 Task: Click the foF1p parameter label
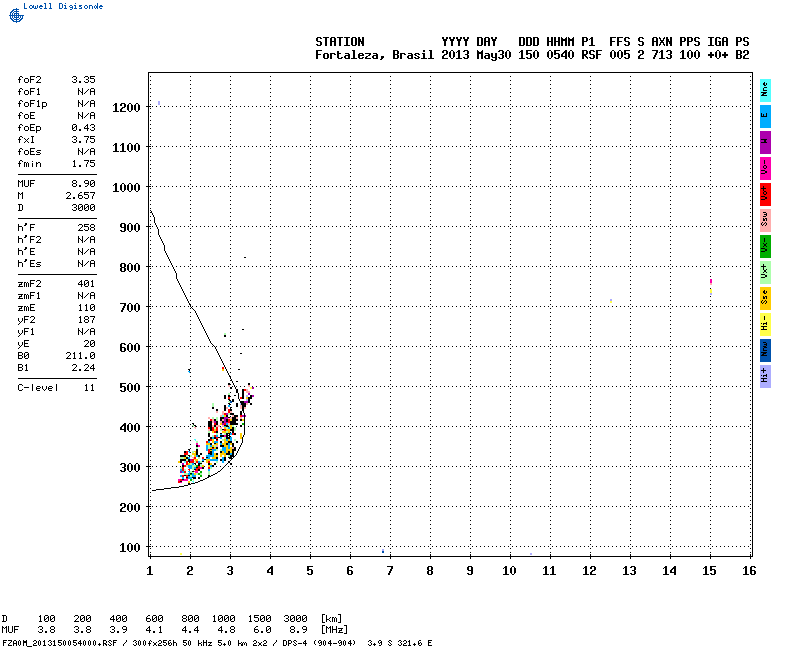coord(32,104)
